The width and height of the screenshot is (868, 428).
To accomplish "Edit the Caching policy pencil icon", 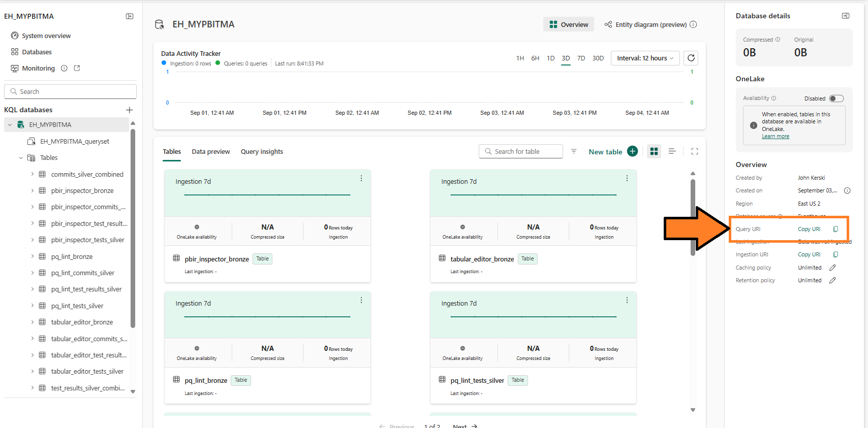I will point(832,268).
